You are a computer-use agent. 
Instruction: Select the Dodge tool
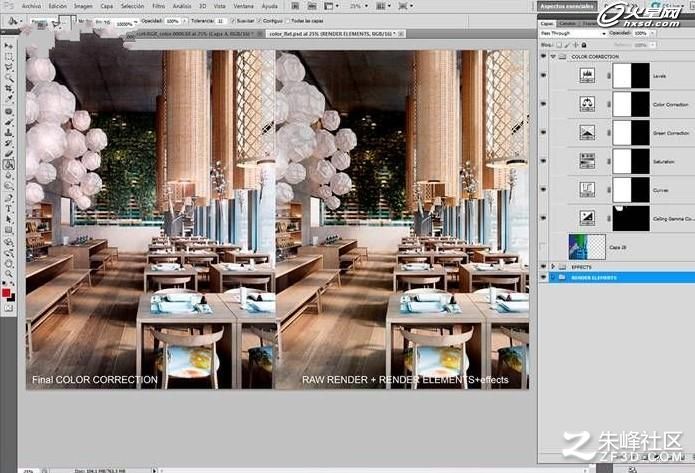pos(8,186)
